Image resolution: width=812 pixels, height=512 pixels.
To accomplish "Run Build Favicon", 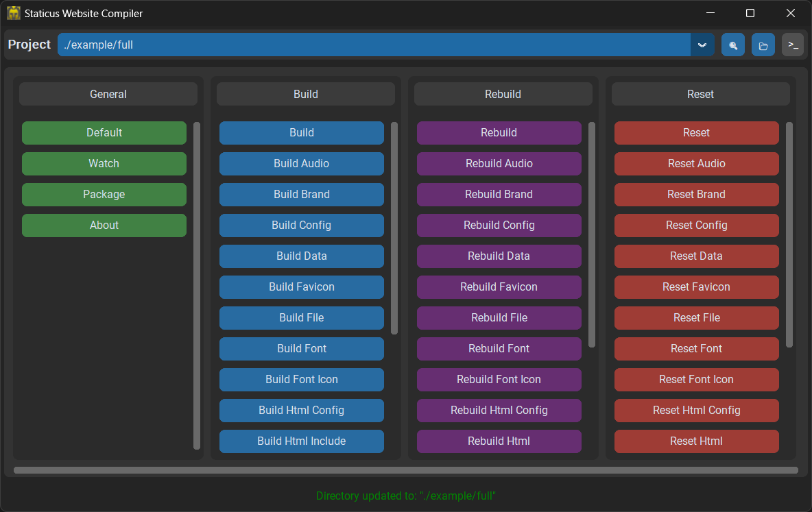I will pos(301,287).
